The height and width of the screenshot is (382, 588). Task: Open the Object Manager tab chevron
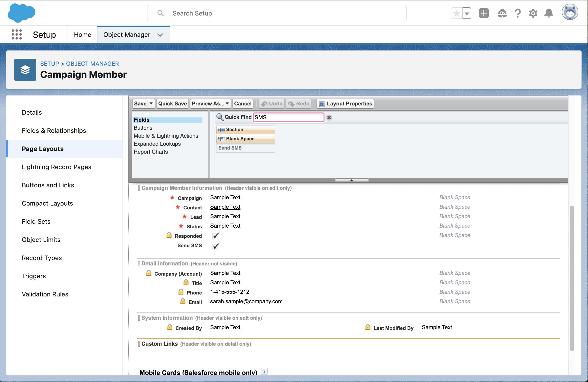[x=160, y=35]
